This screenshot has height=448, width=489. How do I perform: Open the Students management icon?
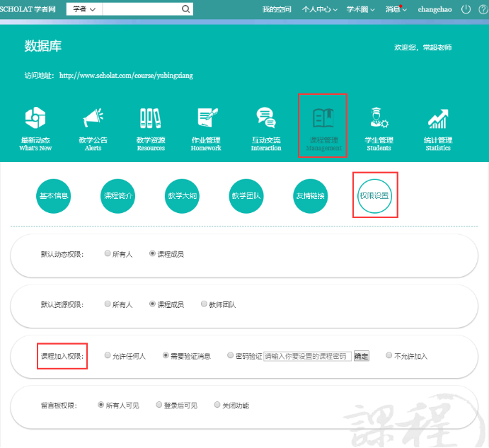[x=379, y=119]
